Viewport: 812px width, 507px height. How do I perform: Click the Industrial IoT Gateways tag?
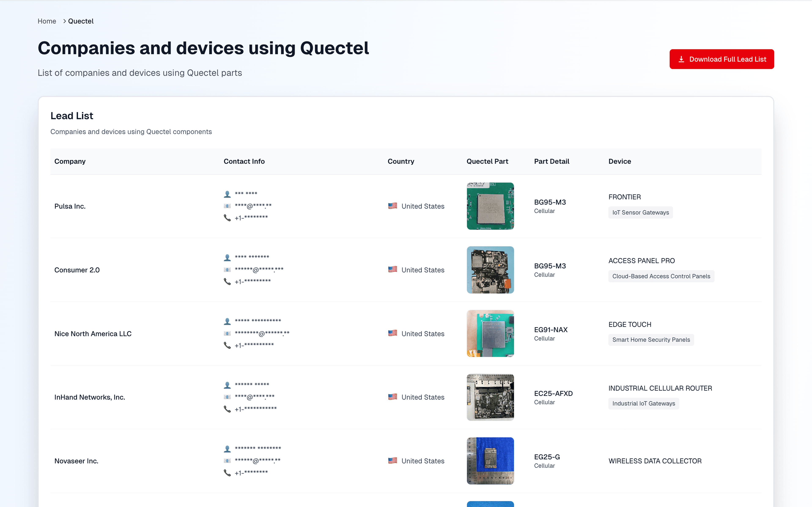(x=643, y=403)
